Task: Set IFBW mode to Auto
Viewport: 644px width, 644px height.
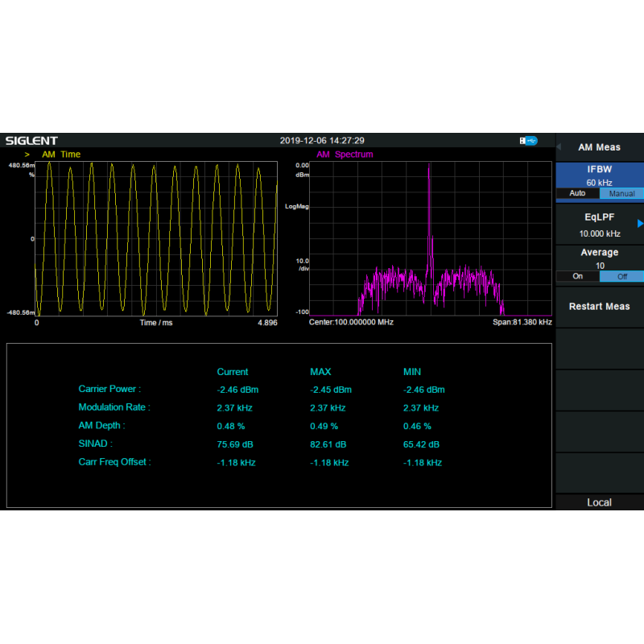Action: click(x=577, y=194)
